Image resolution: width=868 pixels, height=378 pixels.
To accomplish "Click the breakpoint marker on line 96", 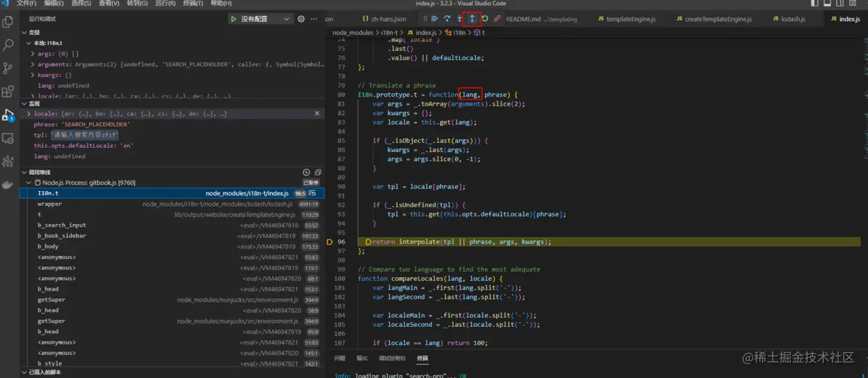I will click(x=331, y=241).
